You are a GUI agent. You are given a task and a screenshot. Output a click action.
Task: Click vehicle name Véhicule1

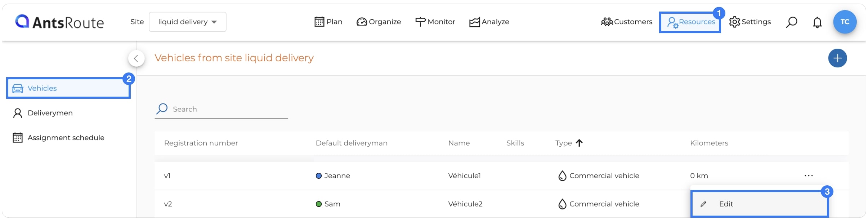tap(464, 176)
